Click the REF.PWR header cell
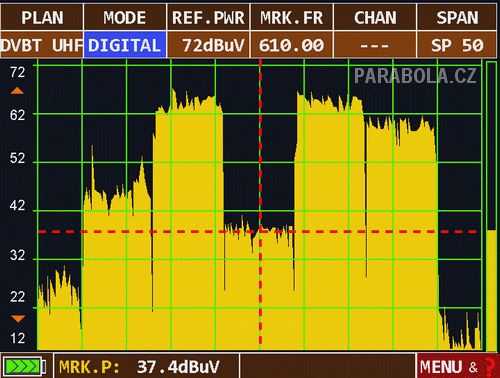 (208, 17)
